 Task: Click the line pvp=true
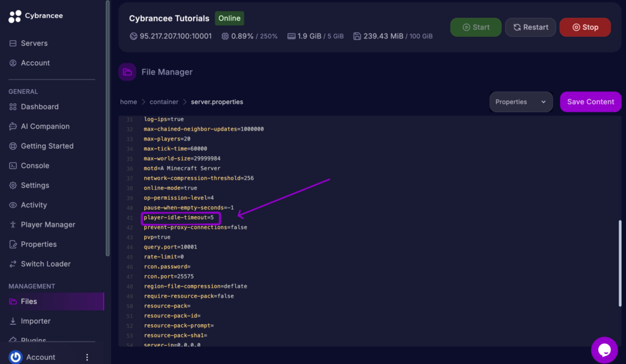[x=157, y=237]
